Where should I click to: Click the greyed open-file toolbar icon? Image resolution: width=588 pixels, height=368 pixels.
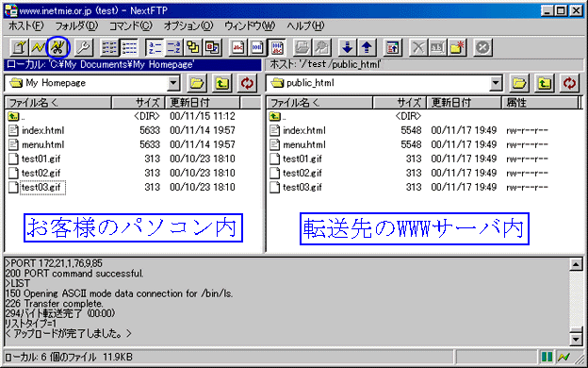[x=302, y=48]
